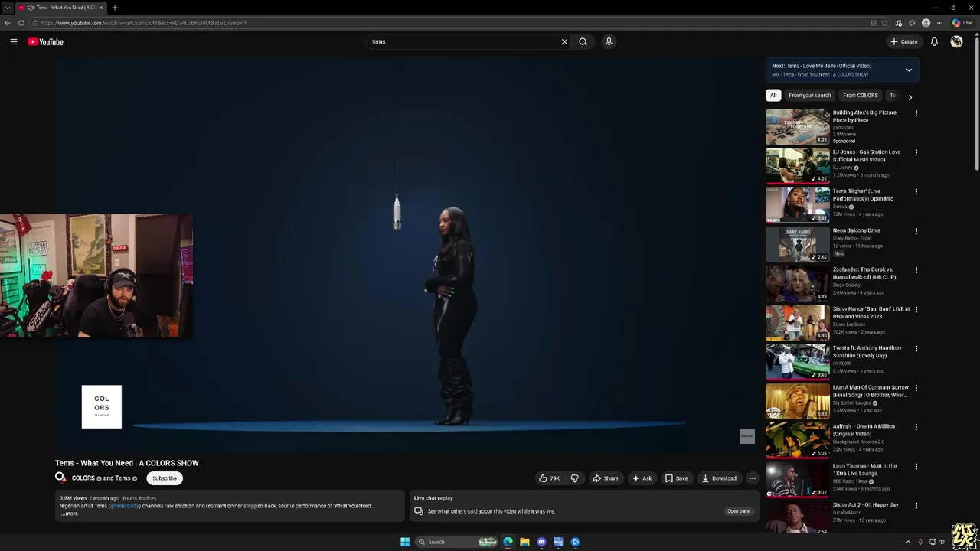The height and width of the screenshot is (551, 980).
Task: Open more actions ellipsis under video
Action: pos(752,478)
